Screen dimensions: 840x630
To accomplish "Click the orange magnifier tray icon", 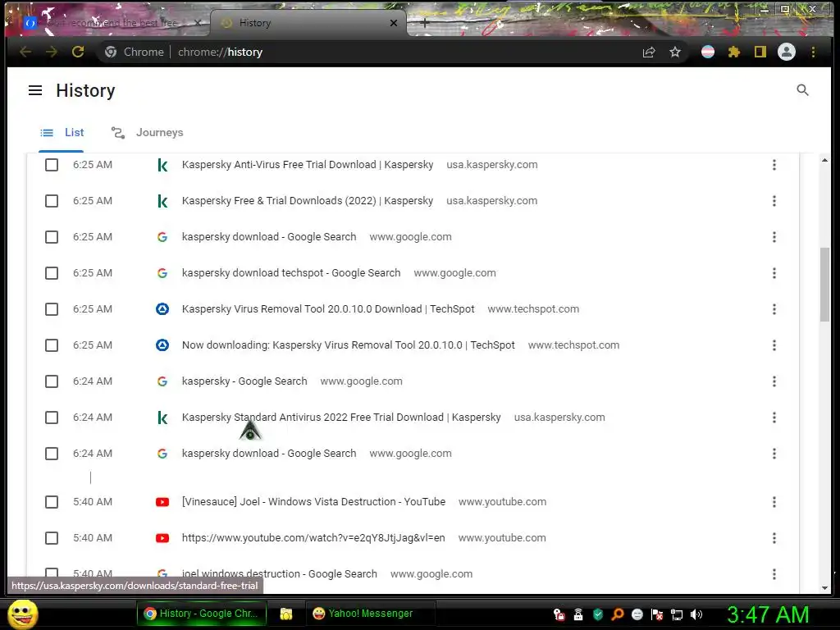I will (x=618, y=614).
